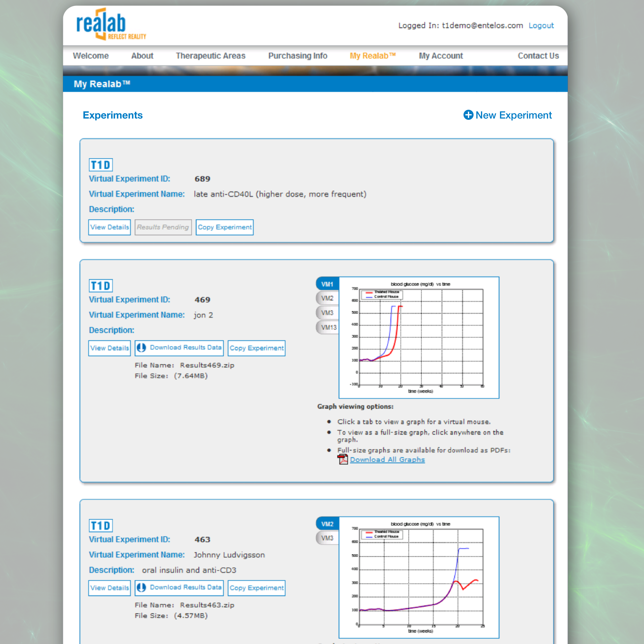The width and height of the screenshot is (644, 644).
Task: Click the Logout link
Action: tap(541, 26)
